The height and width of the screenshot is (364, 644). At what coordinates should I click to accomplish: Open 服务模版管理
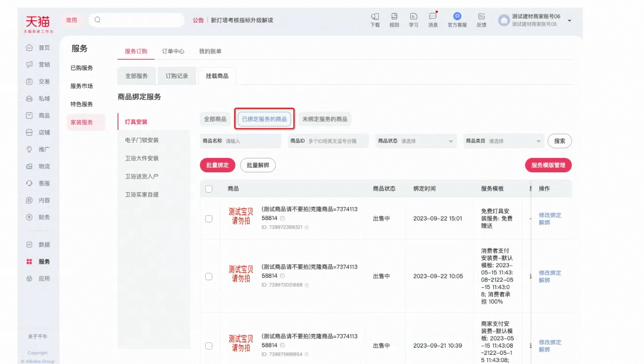548,165
